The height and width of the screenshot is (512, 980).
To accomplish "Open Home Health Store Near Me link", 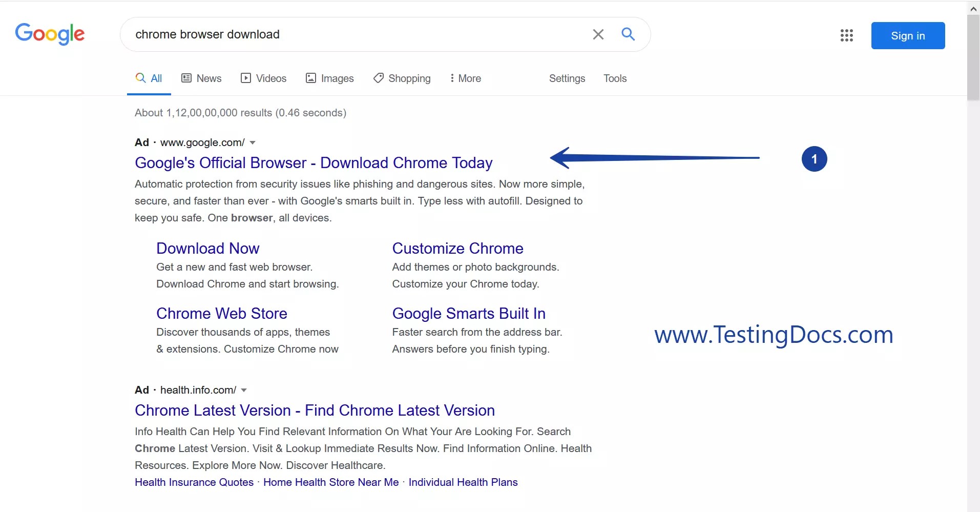I will pos(331,482).
